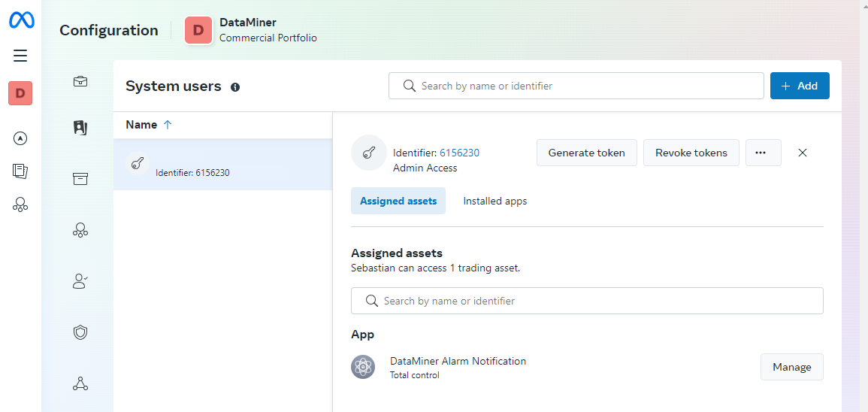The image size is (868, 412).
Task: Click the 'Commercial Portfolio' subtitle
Action: pos(268,38)
